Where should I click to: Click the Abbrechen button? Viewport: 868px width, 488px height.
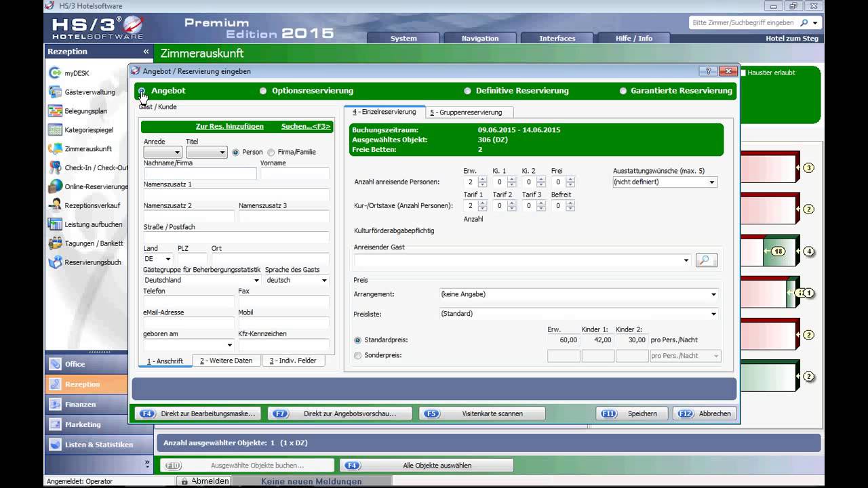tap(705, 413)
